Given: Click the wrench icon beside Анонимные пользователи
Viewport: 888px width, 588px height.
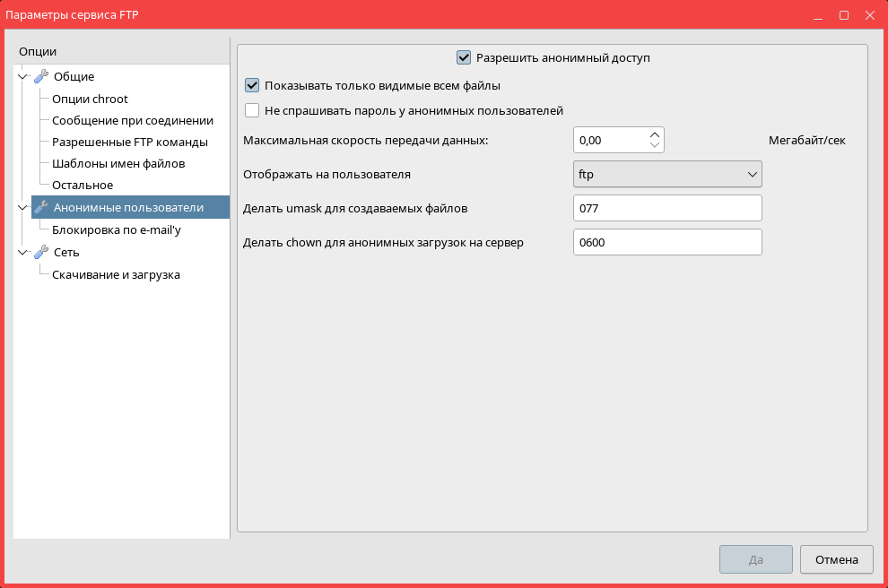Looking at the screenshot, I should pyautogui.click(x=40, y=208).
